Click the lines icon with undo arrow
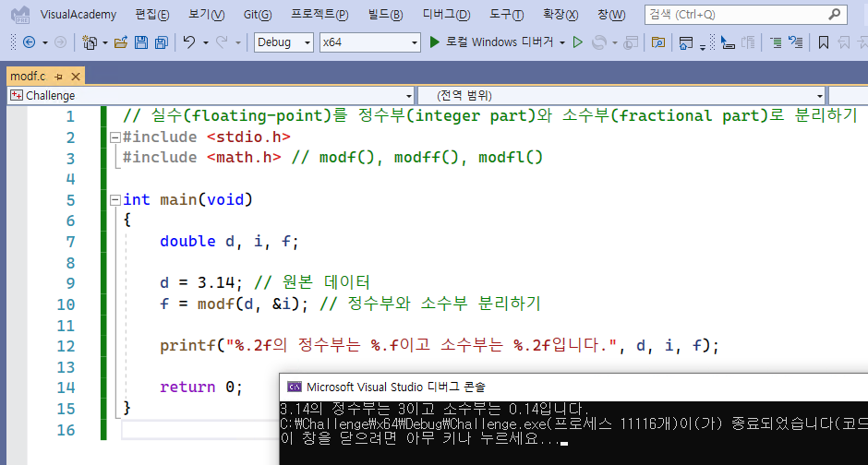This screenshot has width=868, height=465. click(795, 42)
